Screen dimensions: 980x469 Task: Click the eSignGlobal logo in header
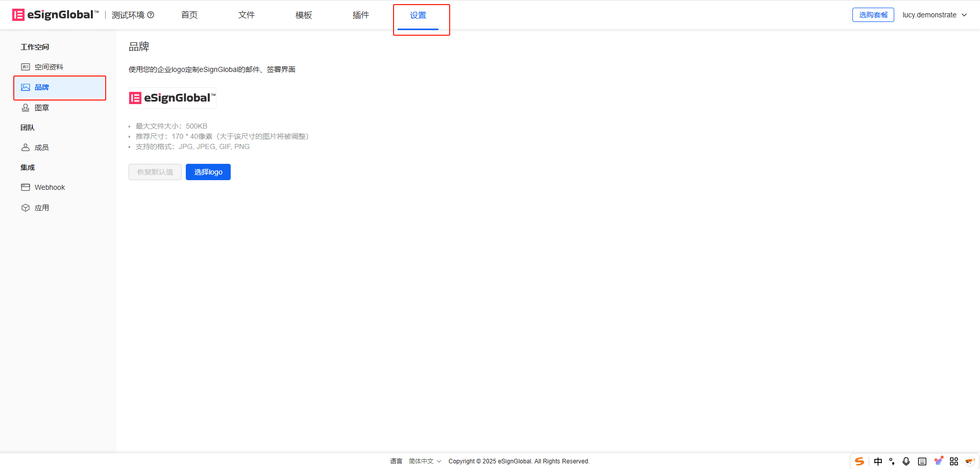56,15
